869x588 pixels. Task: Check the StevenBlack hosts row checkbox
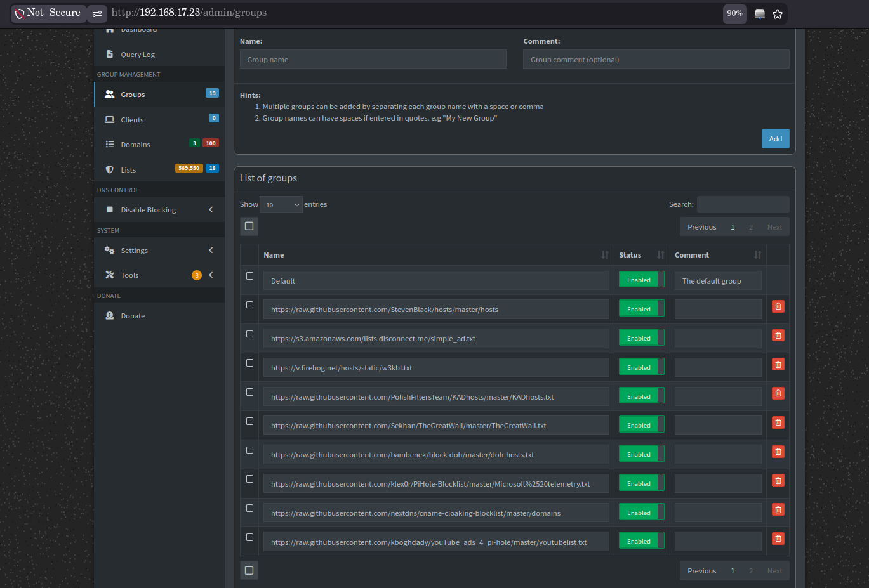coord(249,305)
